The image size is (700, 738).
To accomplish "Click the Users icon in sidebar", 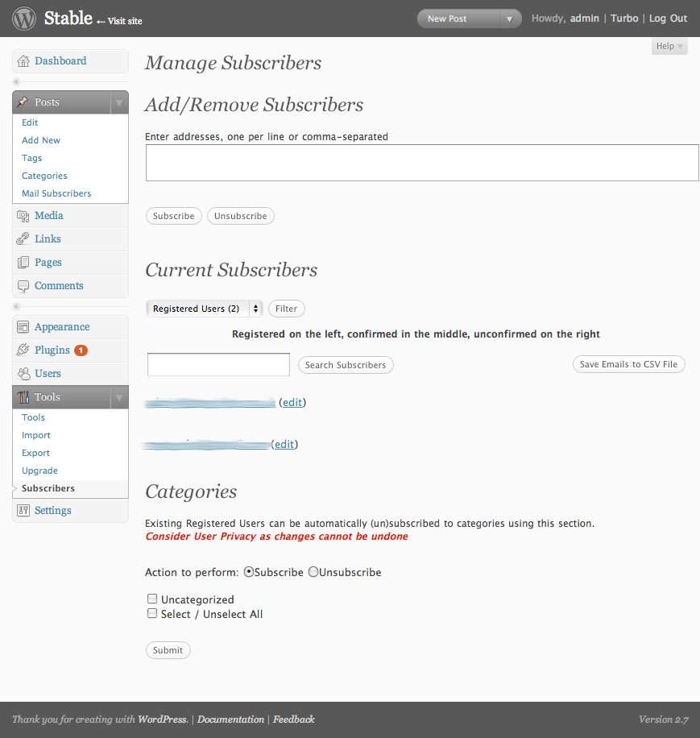I will point(23,374).
